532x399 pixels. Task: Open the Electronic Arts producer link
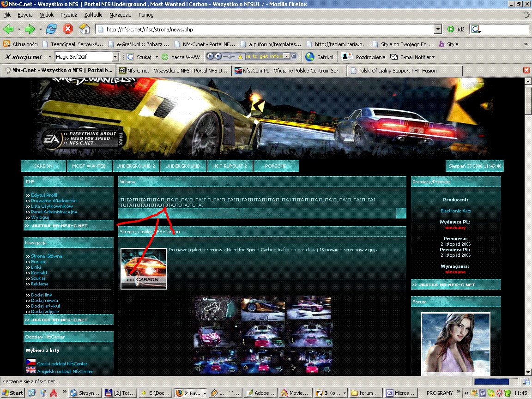point(456,211)
